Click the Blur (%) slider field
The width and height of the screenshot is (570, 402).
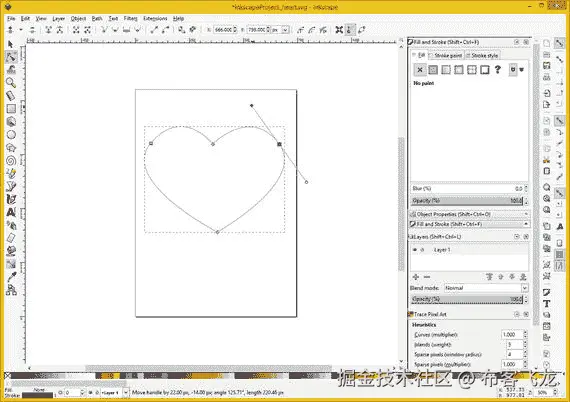(467, 189)
